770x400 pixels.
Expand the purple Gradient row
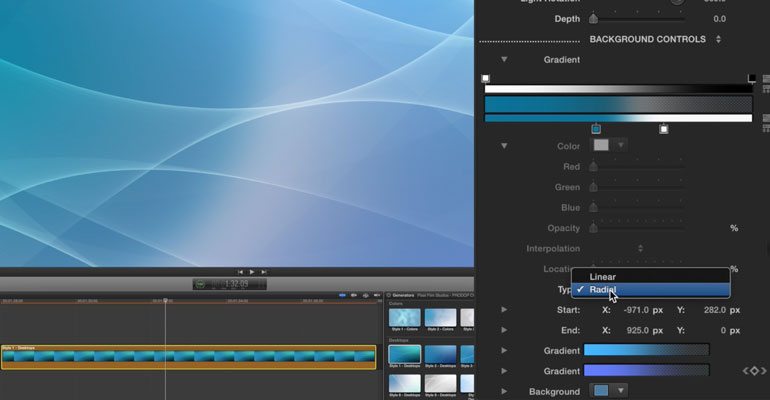tap(504, 371)
